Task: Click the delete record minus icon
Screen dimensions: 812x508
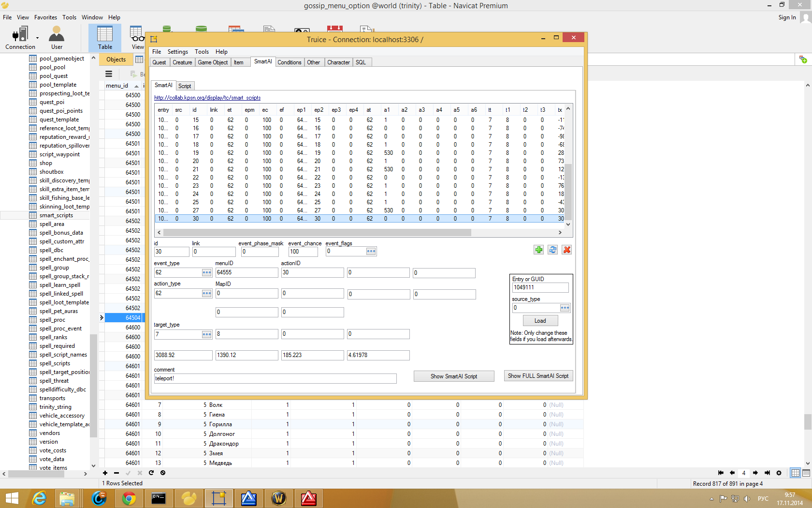Action: point(116,473)
